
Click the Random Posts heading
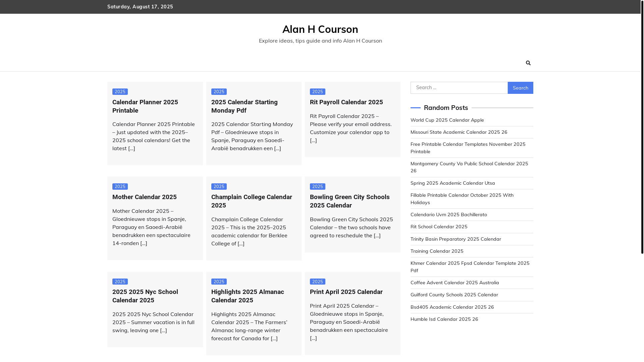tap(446, 108)
